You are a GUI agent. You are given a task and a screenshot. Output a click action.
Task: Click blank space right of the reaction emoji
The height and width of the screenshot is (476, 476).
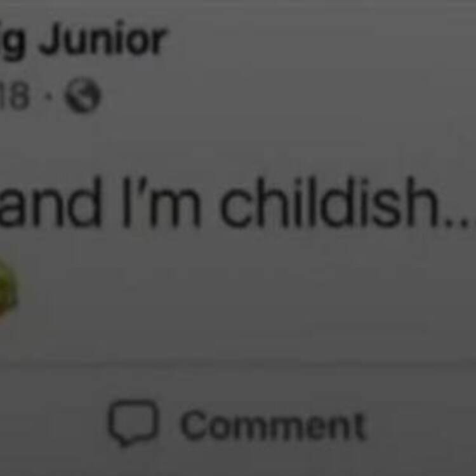[243, 288]
